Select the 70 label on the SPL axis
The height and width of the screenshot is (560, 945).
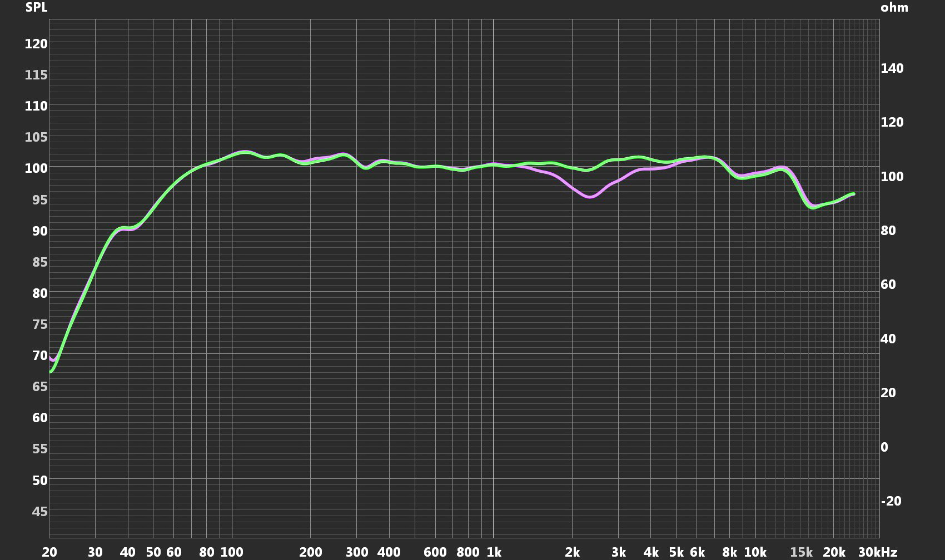40,355
